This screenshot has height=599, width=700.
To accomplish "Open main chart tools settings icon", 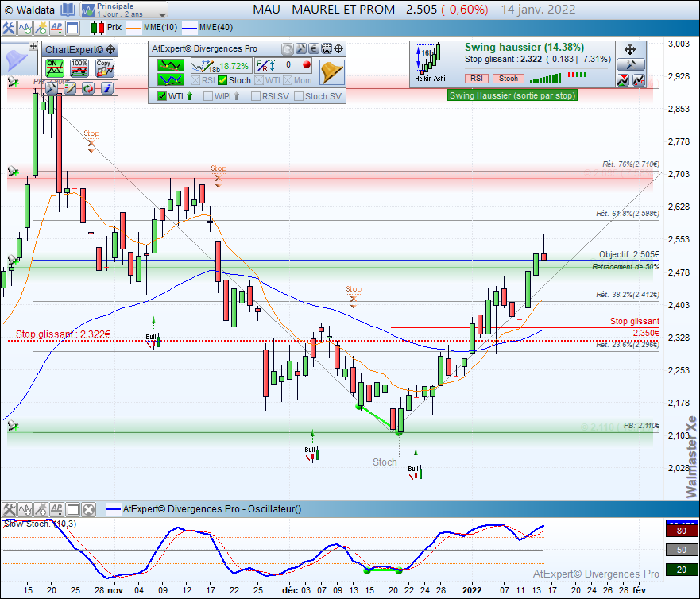I will tap(9, 28).
